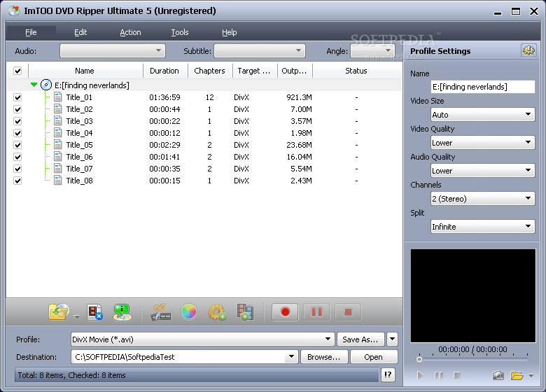Screen dimensions: 546x392
Task: Open the Profile DivX Movie dropdown
Action: (x=203, y=339)
